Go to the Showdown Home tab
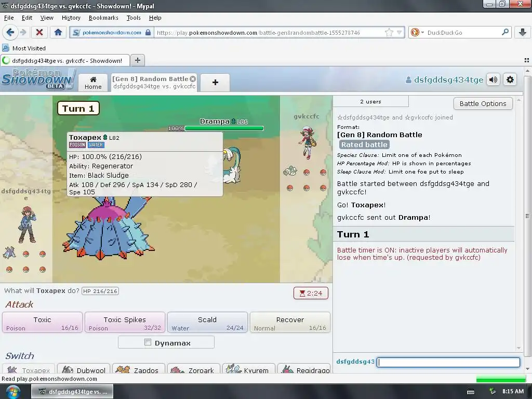The image size is (532, 399). point(93,83)
